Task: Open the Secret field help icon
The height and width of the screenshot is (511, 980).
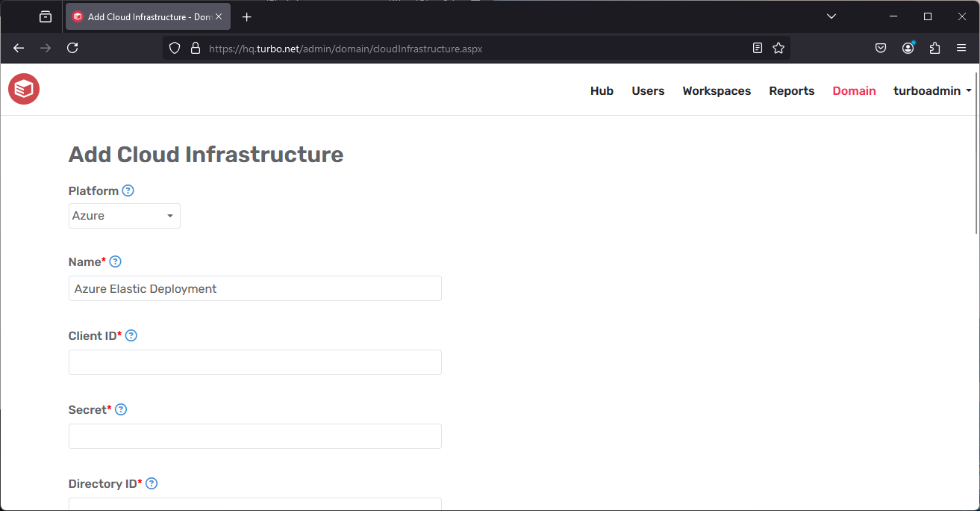Action: [x=121, y=409]
